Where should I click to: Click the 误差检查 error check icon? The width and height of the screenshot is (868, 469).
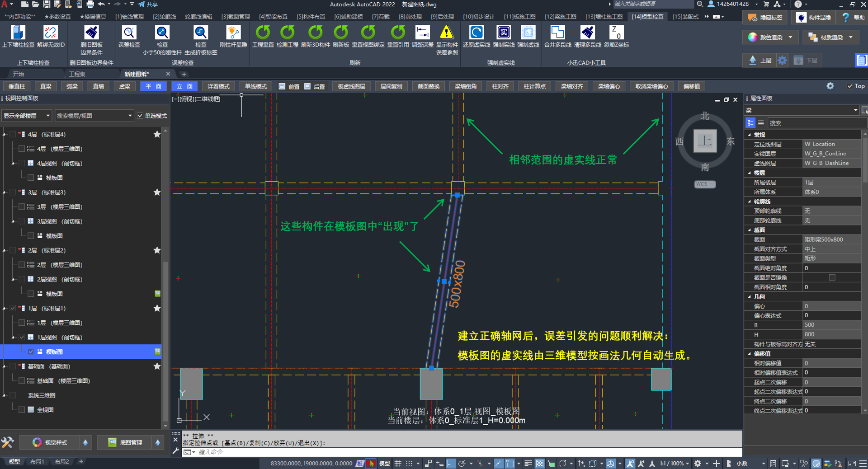[x=129, y=33]
